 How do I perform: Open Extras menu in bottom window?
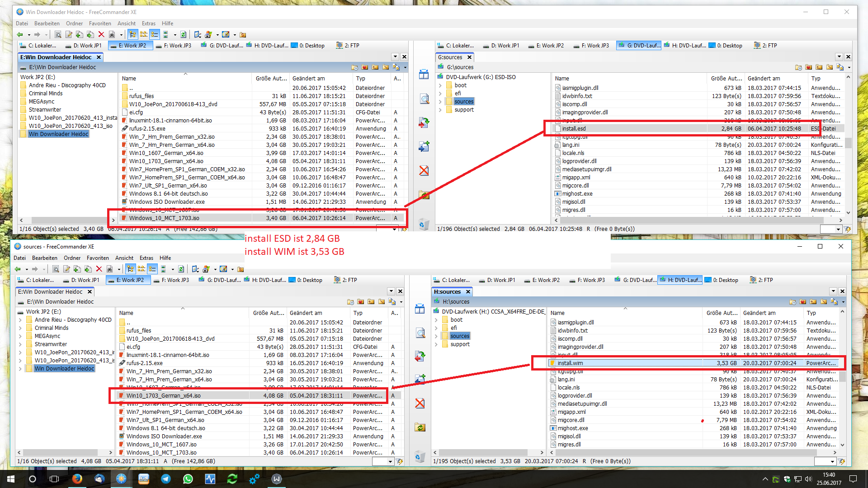click(146, 258)
